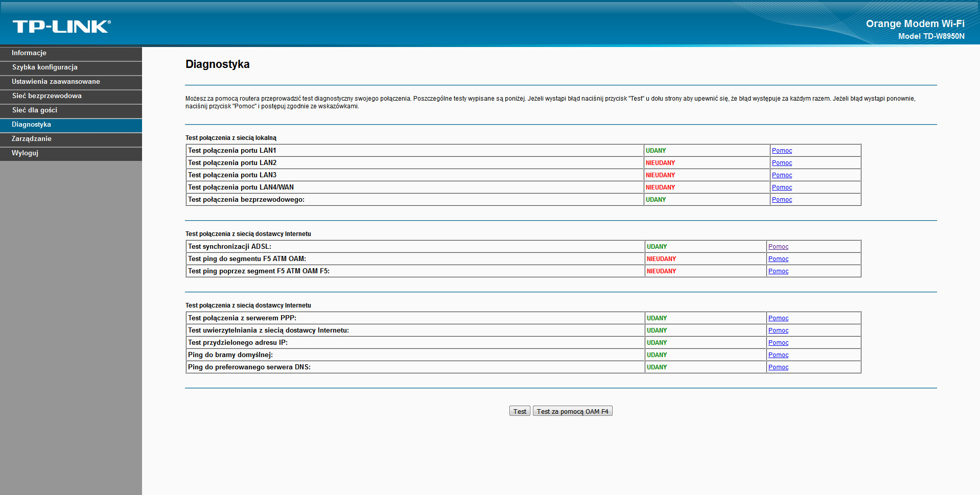Open Pomoc link for LAN2 port test
The height and width of the screenshot is (495, 980).
tap(782, 163)
